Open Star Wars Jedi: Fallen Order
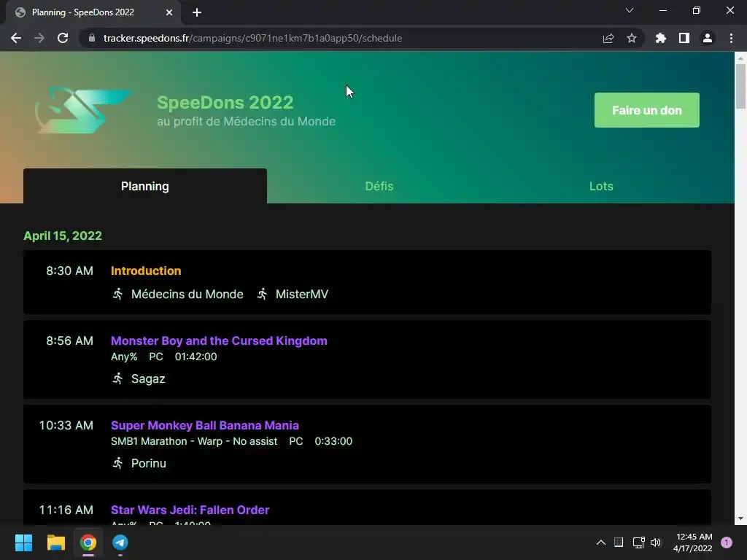This screenshot has height=560, width=747. coord(190,510)
